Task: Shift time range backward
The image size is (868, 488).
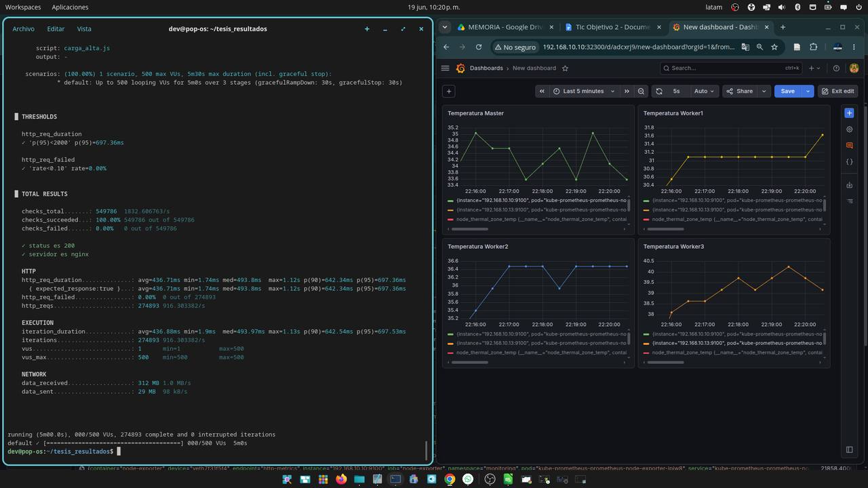Action: pyautogui.click(x=542, y=91)
